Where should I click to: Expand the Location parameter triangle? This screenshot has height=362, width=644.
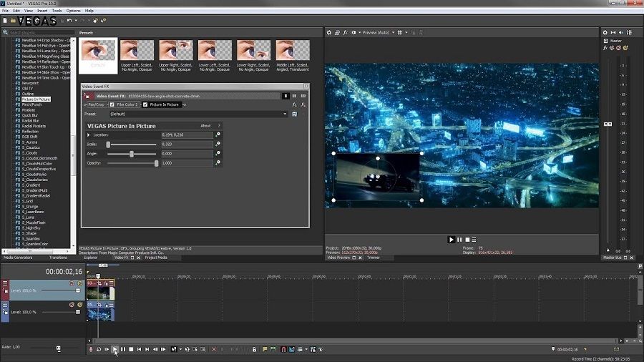pyautogui.click(x=89, y=134)
